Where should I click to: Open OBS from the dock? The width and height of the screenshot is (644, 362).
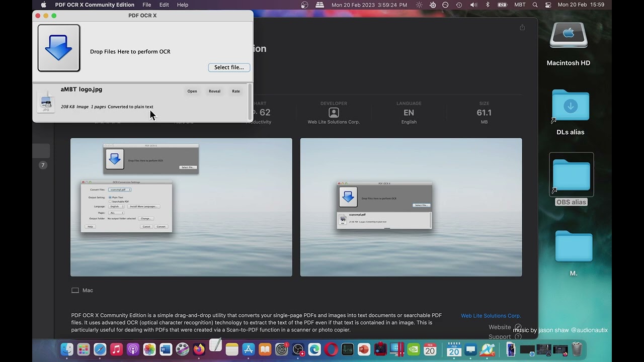click(x=298, y=349)
